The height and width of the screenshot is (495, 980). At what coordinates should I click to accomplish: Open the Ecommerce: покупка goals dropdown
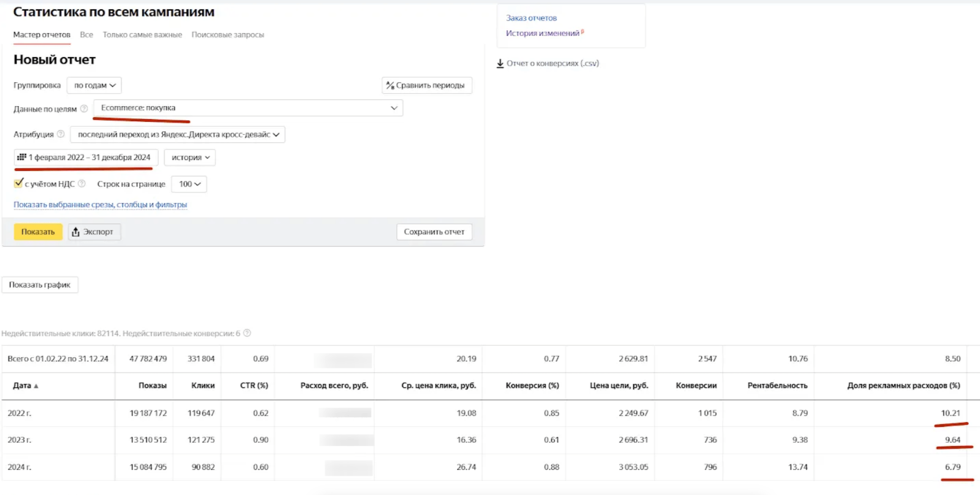pos(248,108)
